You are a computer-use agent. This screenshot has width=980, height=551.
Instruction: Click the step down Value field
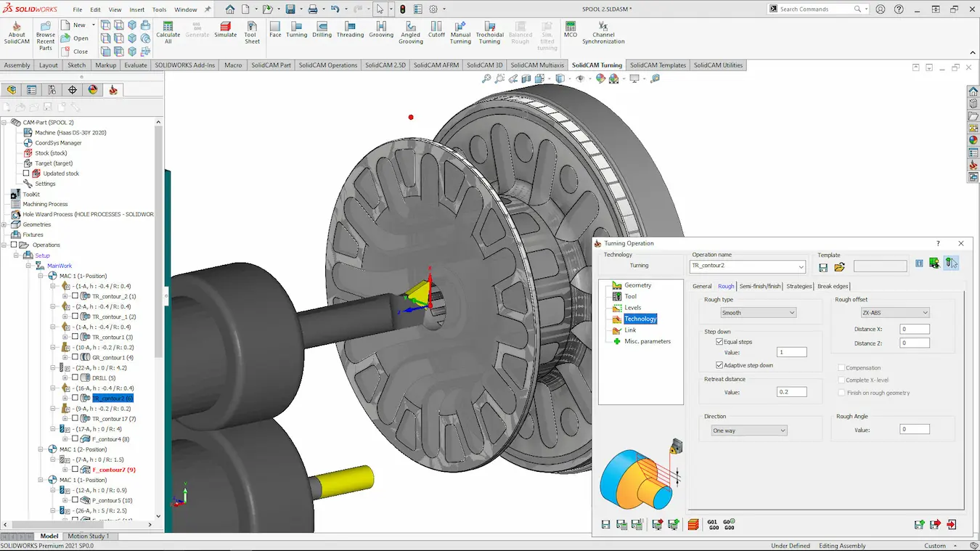(x=791, y=352)
